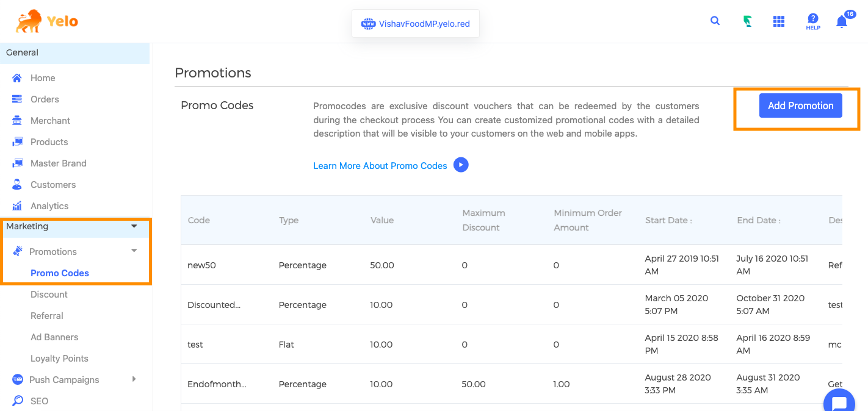The image size is (868, 411).
Task: Collapse the Promotions submenu arrow
Action: coord(134,251)
